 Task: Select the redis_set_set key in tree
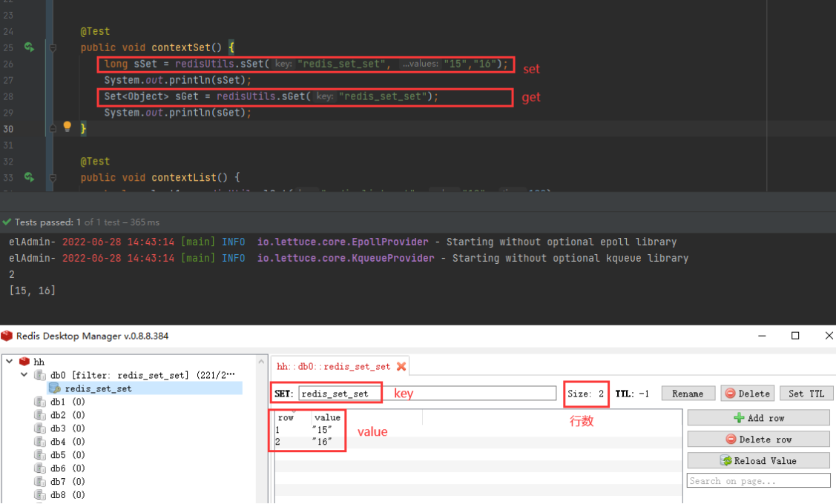98,388
